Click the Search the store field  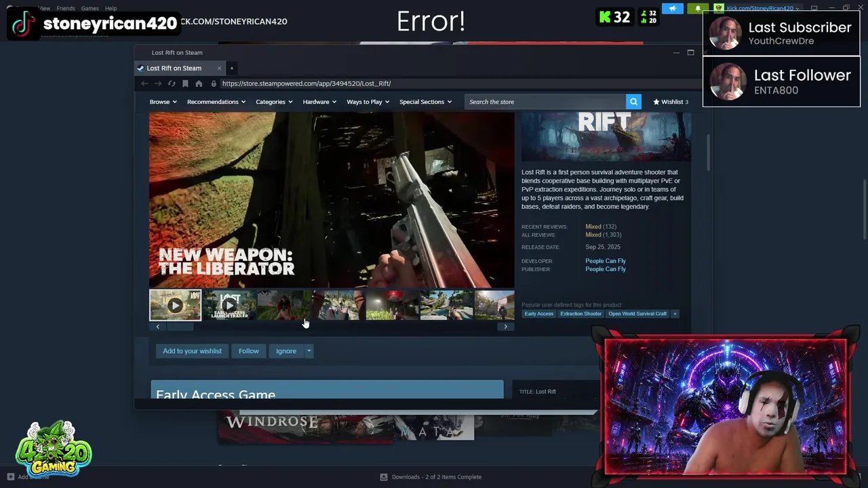coord(545,102)
